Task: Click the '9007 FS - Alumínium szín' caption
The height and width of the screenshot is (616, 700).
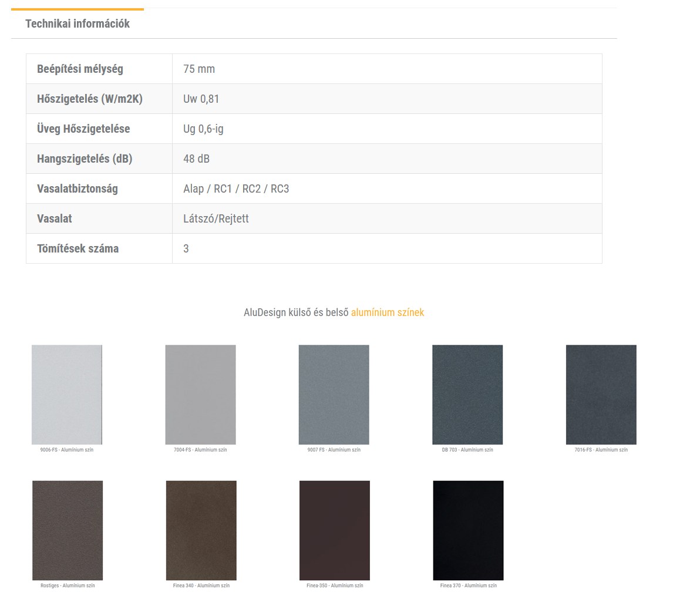Action: pyautogui.click(x=334, y=450)
